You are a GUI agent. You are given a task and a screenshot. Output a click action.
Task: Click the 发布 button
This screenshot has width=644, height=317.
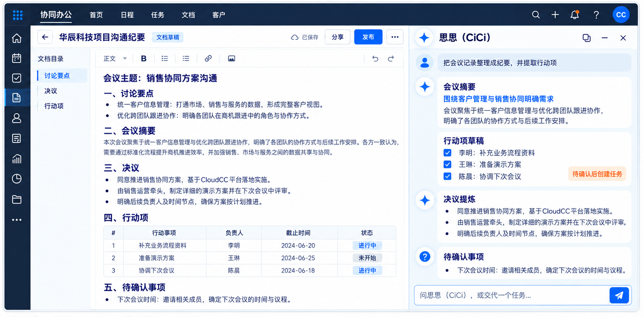[368, 37]
